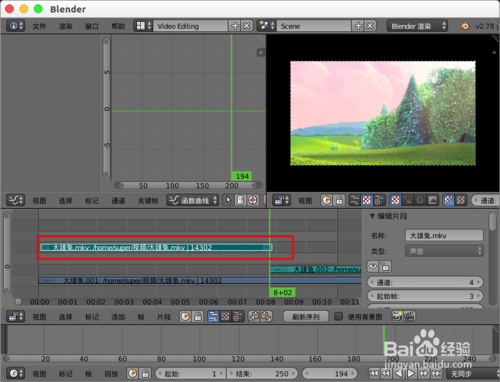This screenshot has width=500, height=382.
Task: Open the 函数曲线 mode dropdown
Action: click(x=193, y=200)
